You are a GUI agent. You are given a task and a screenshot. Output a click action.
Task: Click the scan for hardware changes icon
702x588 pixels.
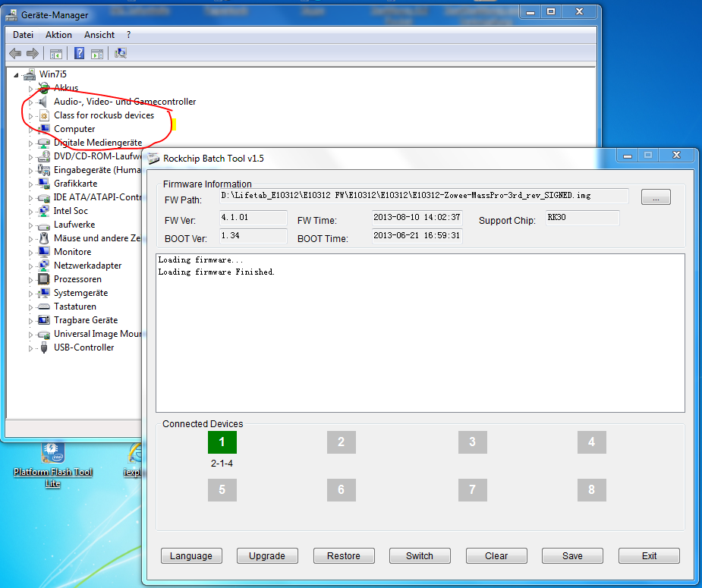pyautogui.click(x=121, y=53)
